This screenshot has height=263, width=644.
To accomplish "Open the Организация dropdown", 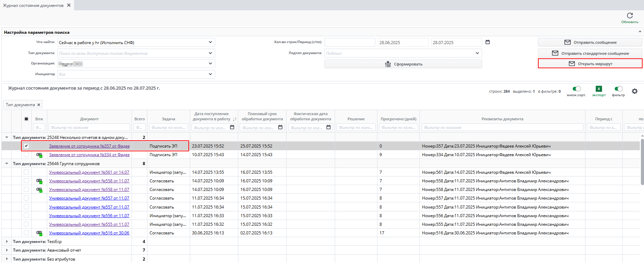I will coord(210,64).
